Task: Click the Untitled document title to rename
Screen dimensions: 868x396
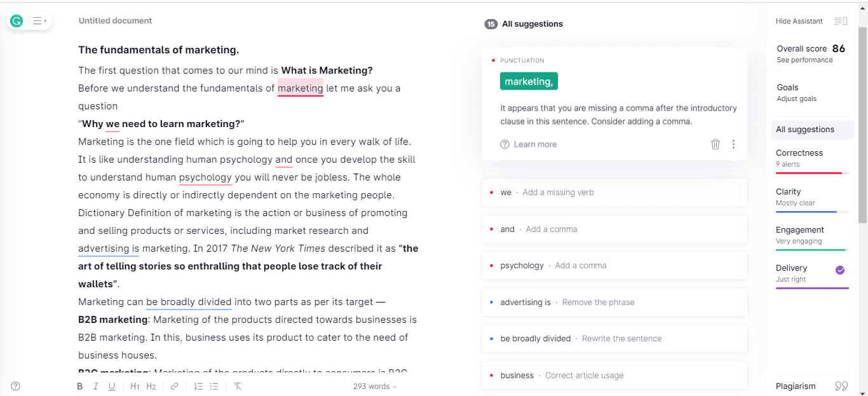Action: click(115, 20)
